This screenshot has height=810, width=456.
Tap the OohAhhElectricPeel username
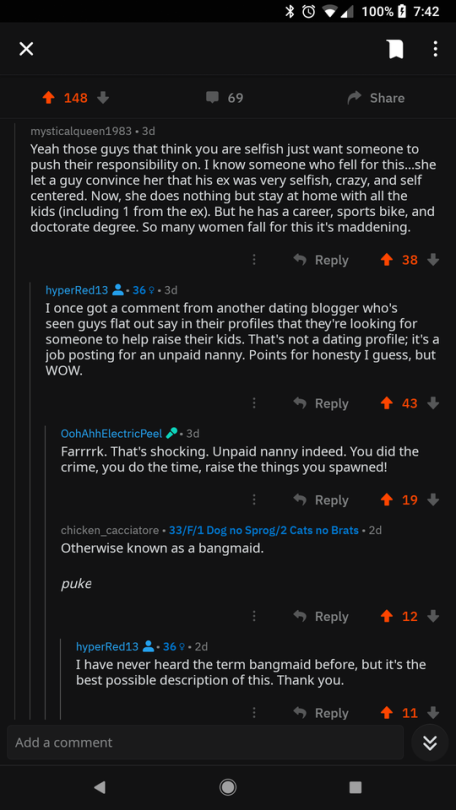[112, 433]
